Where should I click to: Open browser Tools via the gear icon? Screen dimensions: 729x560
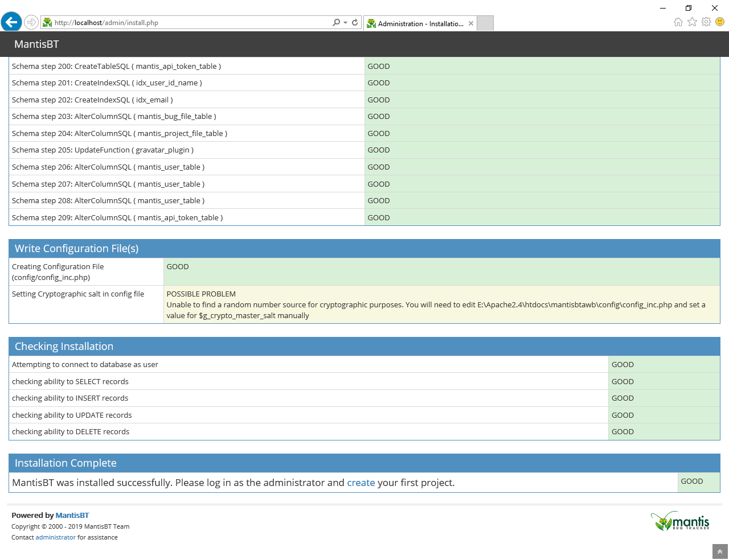click(x=706, y=22)
